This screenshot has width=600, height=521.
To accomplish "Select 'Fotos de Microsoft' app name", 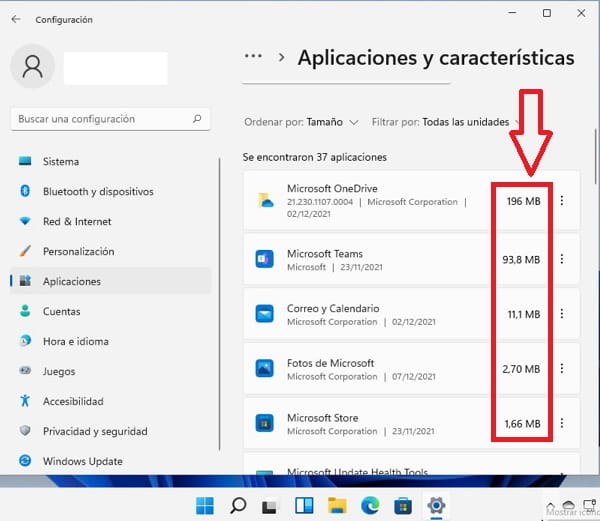I will tap(331, 363).
